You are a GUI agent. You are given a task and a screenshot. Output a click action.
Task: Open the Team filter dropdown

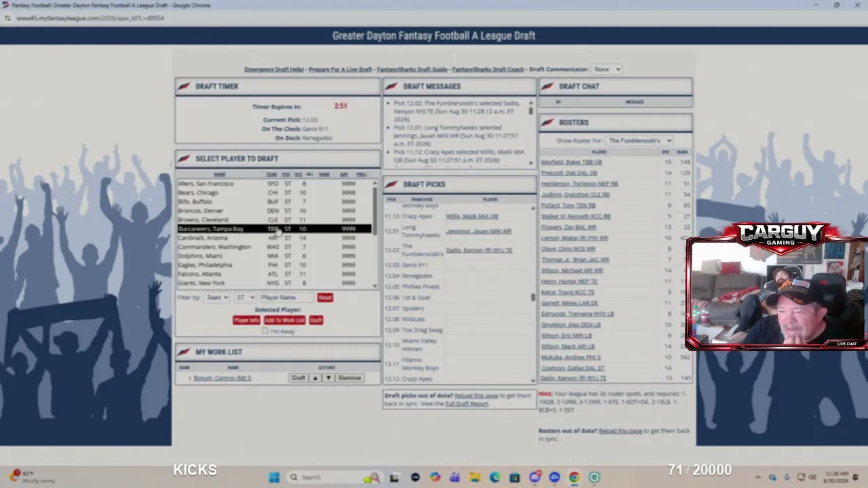click(x=216, y=298)
